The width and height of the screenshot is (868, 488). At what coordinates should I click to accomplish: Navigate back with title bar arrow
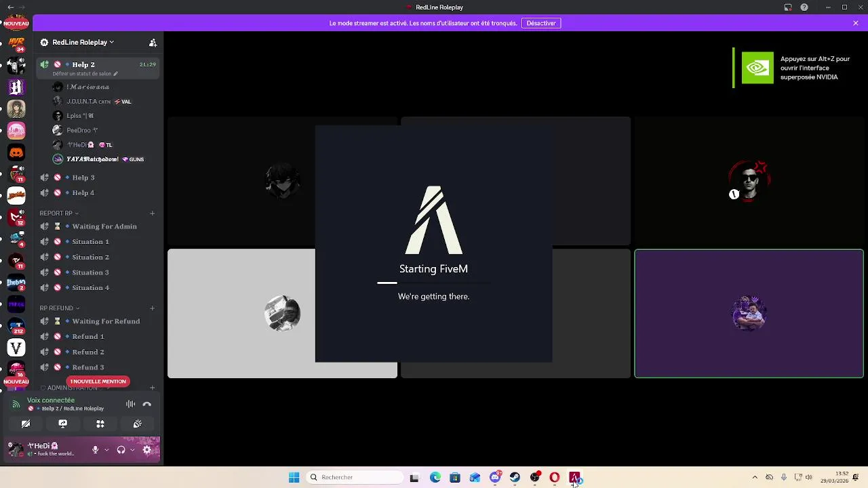point(9,7)
